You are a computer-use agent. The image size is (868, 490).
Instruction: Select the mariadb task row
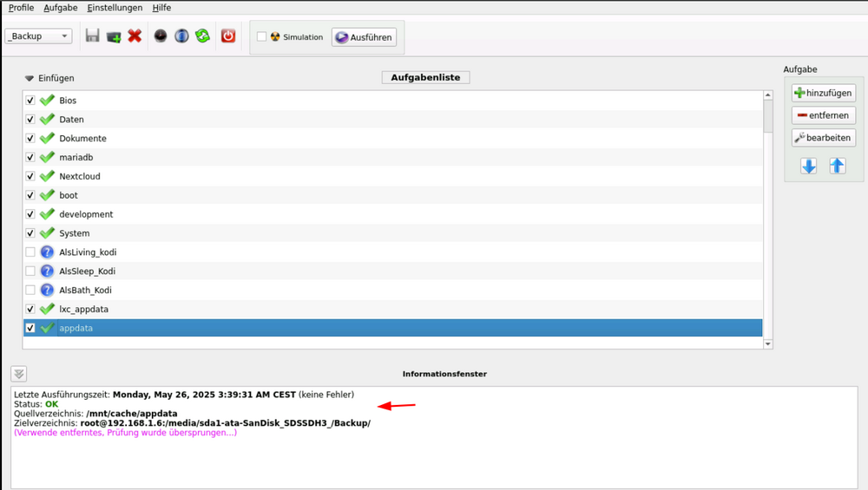(392, 157)
